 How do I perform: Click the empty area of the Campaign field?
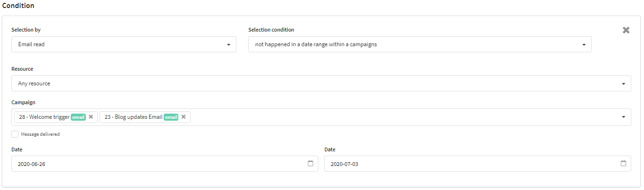[403, 117]
